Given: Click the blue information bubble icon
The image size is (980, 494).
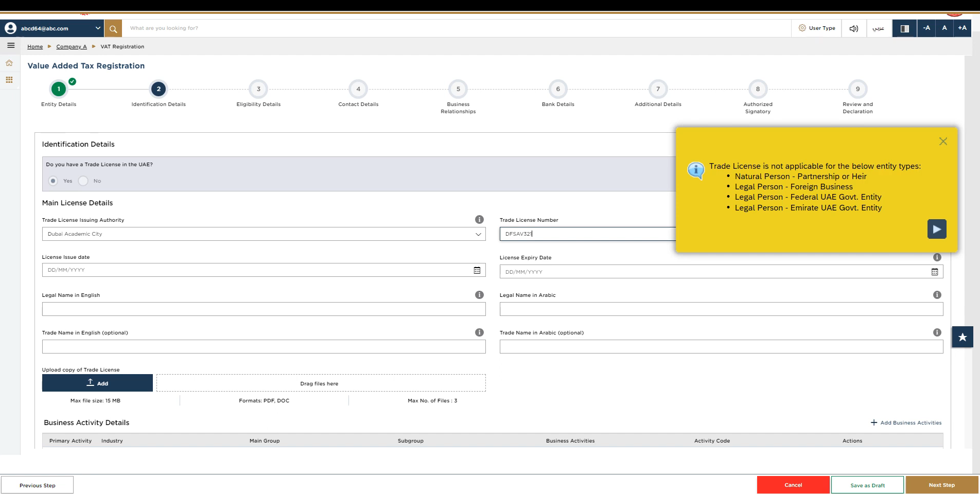Looking at the screenshot, I should (x=696, y=170).
